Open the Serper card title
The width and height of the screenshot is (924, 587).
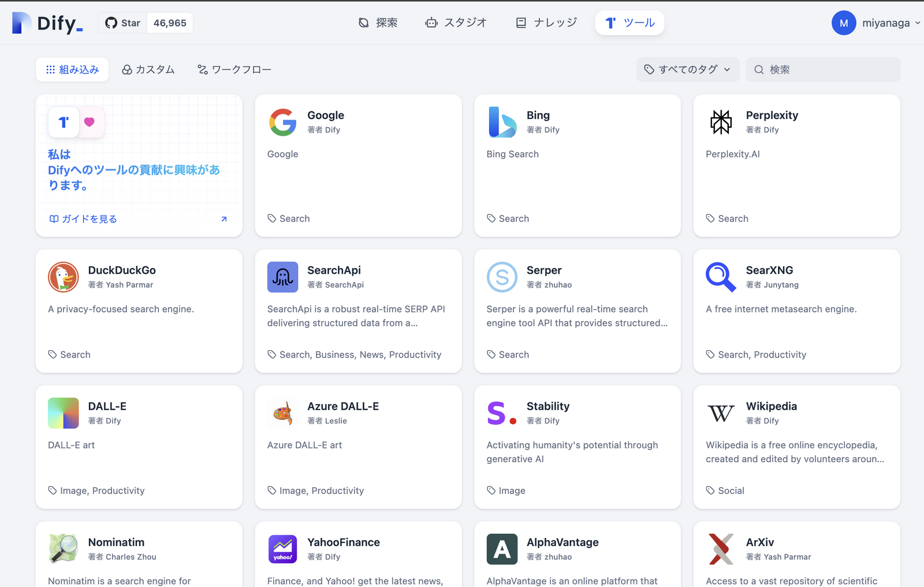tap(544, 270)
